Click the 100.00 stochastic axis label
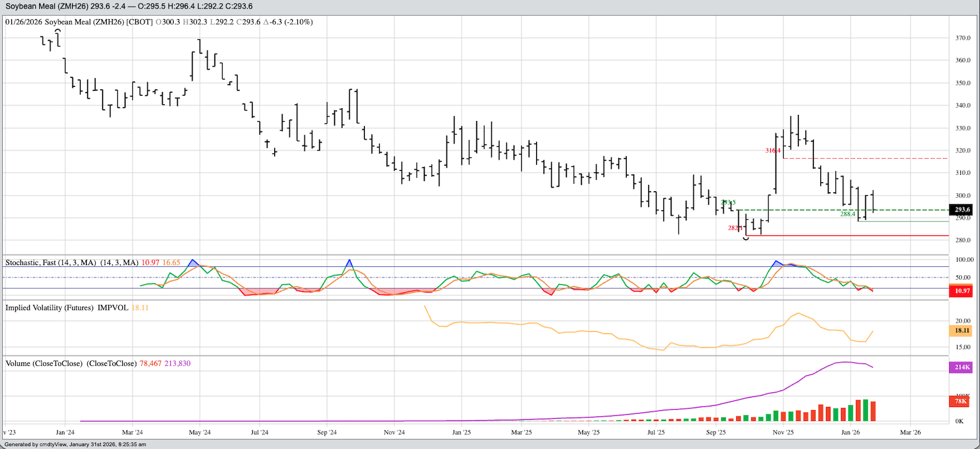 (964, 260)
